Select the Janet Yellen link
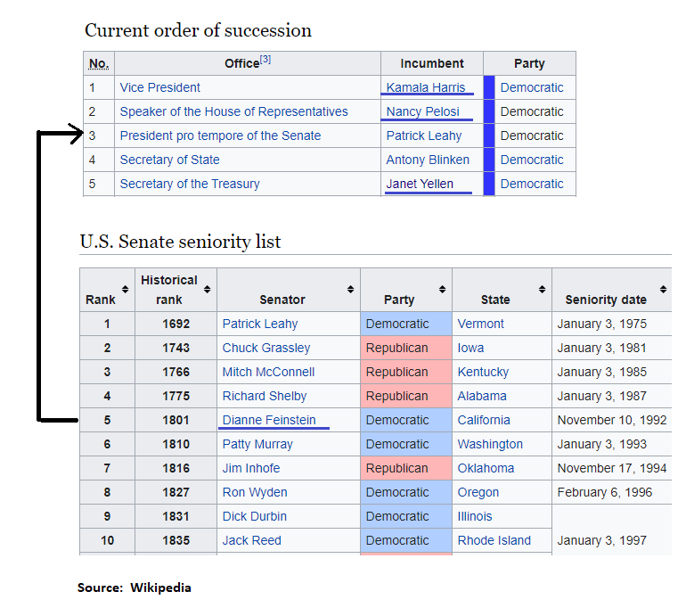 point(420,184)
